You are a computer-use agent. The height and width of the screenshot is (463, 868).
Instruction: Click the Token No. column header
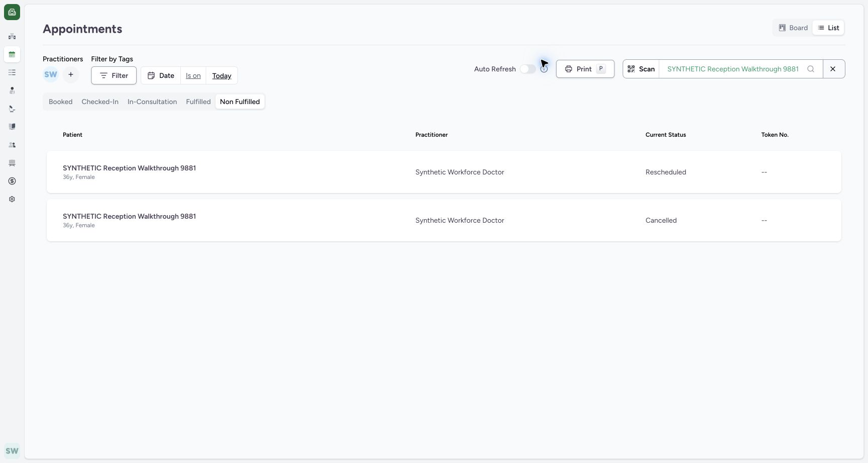tap(775, 135)
